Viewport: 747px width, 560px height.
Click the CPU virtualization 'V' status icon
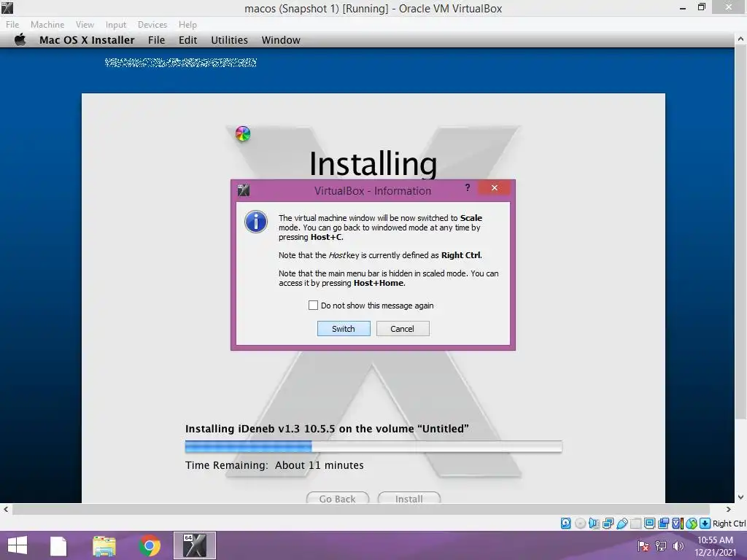pyautogui.click(x=678, y=524)
